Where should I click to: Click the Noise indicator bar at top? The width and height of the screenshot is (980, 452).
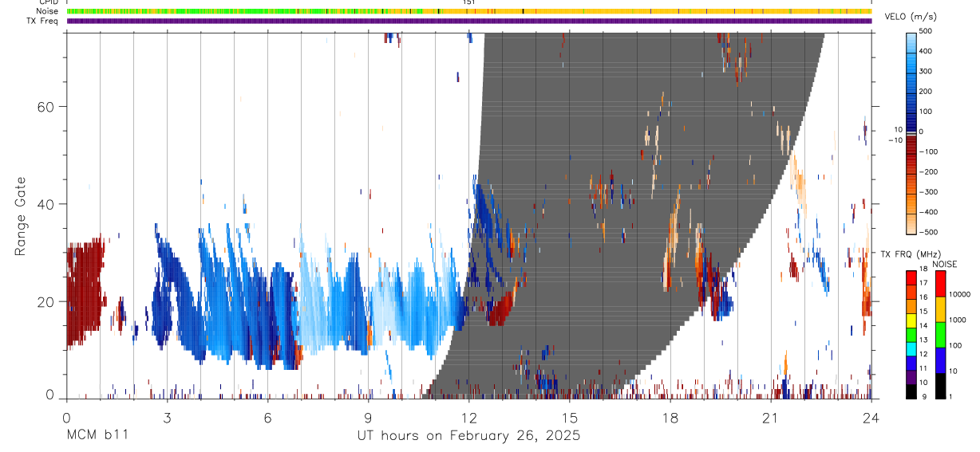tap(469, 11)
